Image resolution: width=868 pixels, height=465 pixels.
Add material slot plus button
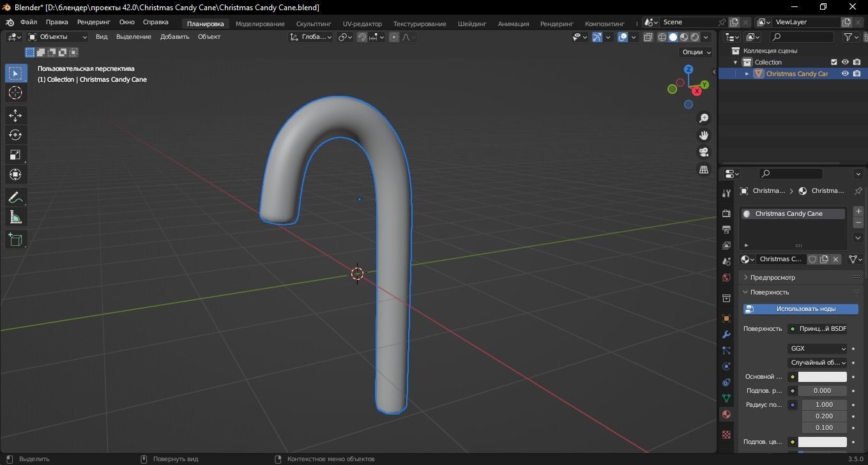(858, 211)
